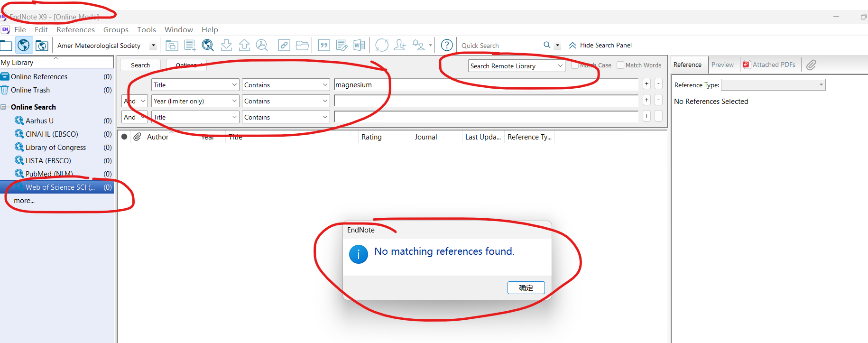Click the Insert Citation quote icon

pyautogui.click(x=324, y=46)
